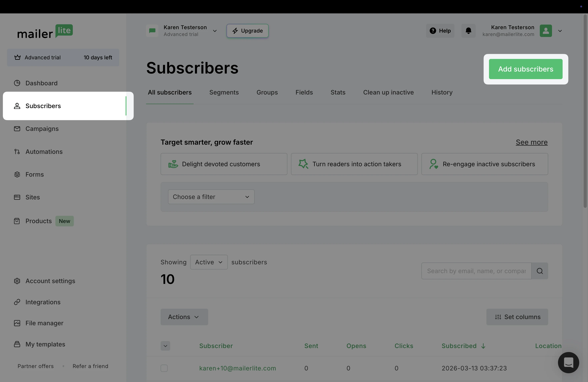588x382 pixels.
Task: Check the karen+10@mailerlite.com row checkbox
Action: 164,368
